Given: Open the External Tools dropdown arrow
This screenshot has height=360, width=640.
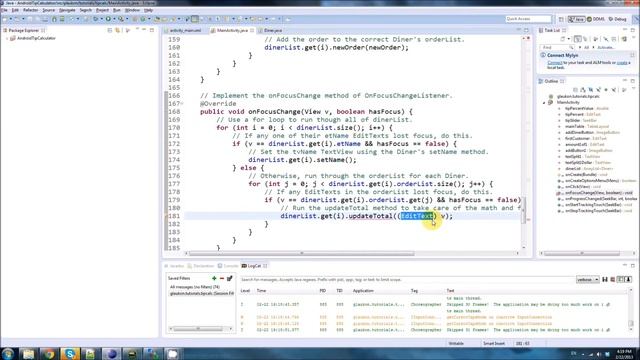Looking at the screenshot, I should coord(127,19).
